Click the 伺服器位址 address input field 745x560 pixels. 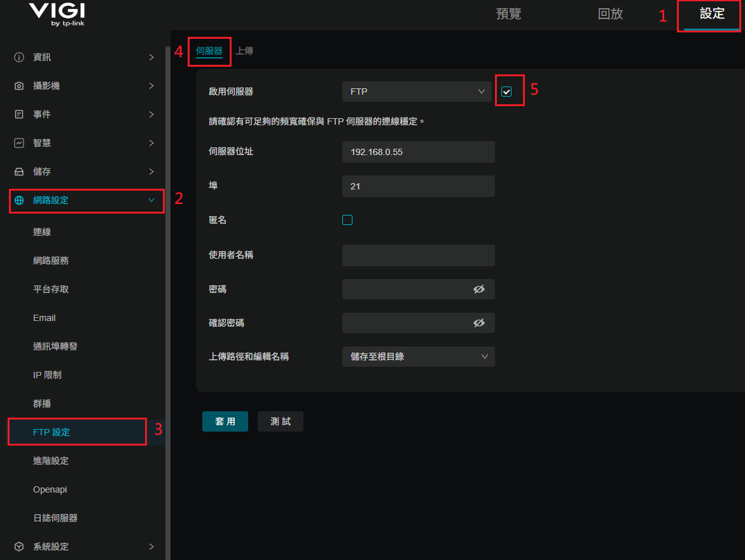tap(418, 153)
